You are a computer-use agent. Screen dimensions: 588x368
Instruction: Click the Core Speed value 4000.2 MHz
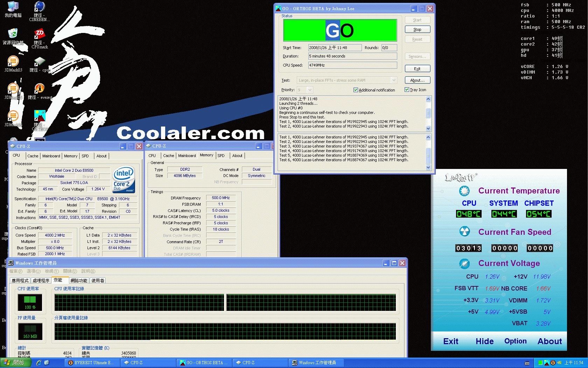(55, 236)
